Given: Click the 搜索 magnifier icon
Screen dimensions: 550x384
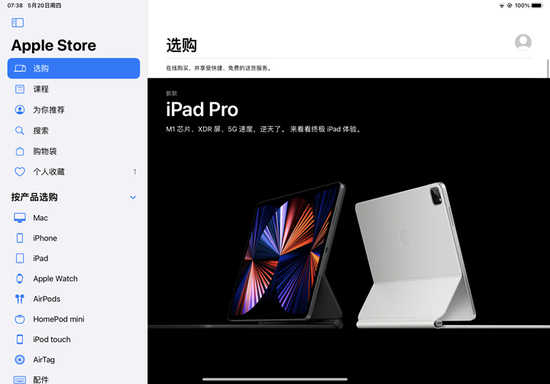Looking at the screenshot, I should [20, 130].
